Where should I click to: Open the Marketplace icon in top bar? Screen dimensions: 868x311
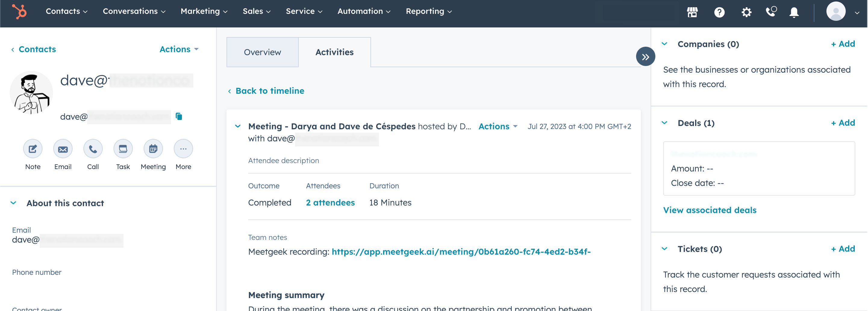[x=692, y=12]
